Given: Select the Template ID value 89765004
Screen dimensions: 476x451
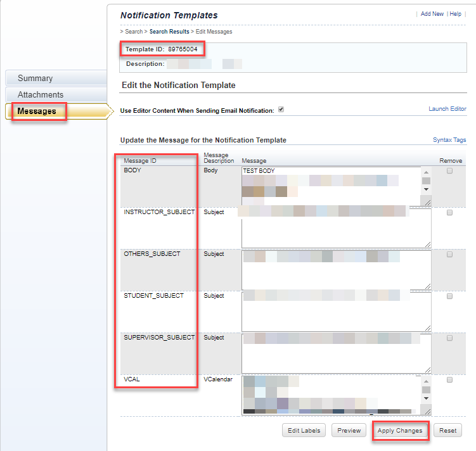Looking at the screenshot, I should click(x=183, y=49).
